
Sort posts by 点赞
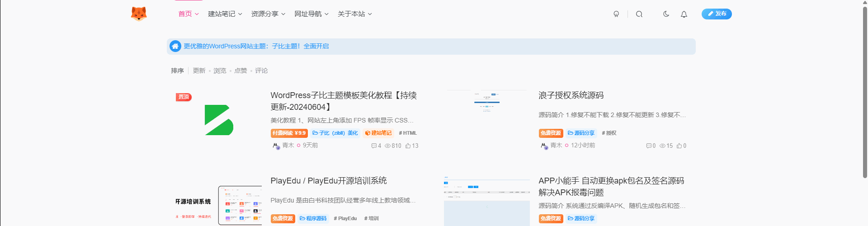click(241, 71)
